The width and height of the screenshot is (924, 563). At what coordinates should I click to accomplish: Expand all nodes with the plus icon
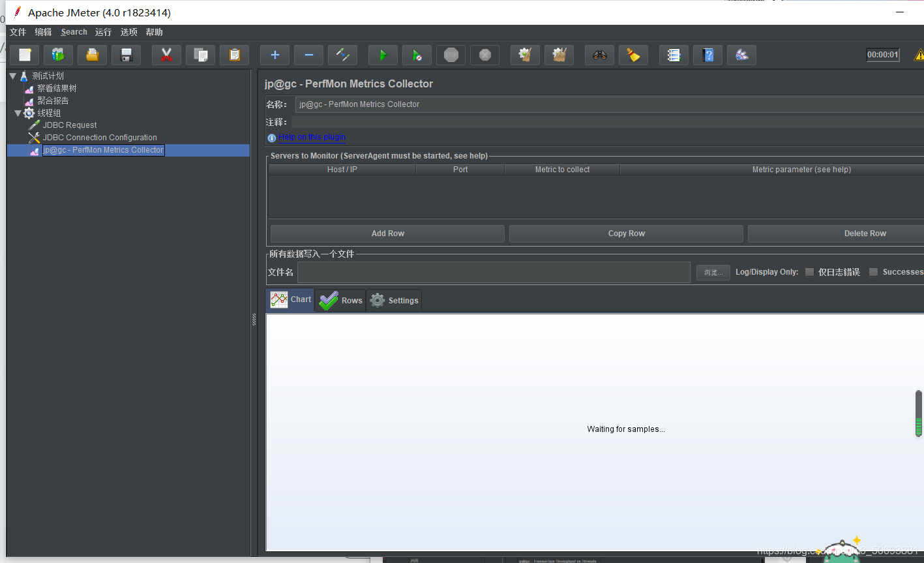(x=275, y=55)
